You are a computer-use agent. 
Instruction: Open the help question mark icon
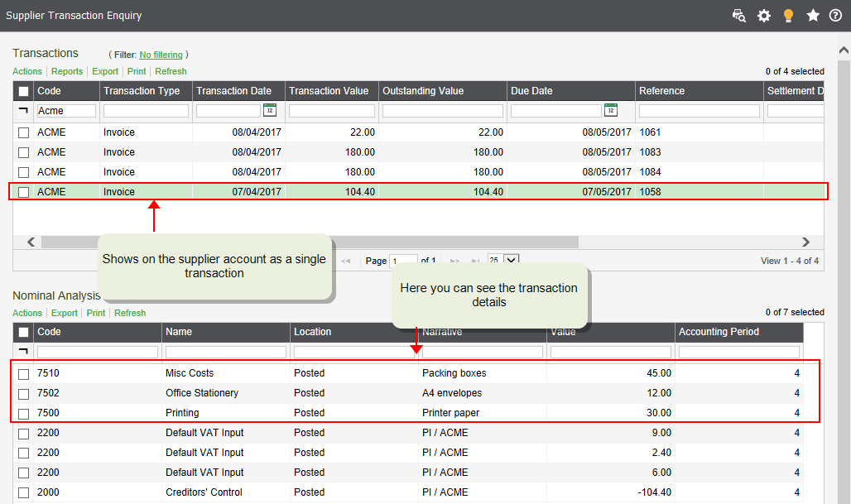pyautogui.click(x=835, y=15)
